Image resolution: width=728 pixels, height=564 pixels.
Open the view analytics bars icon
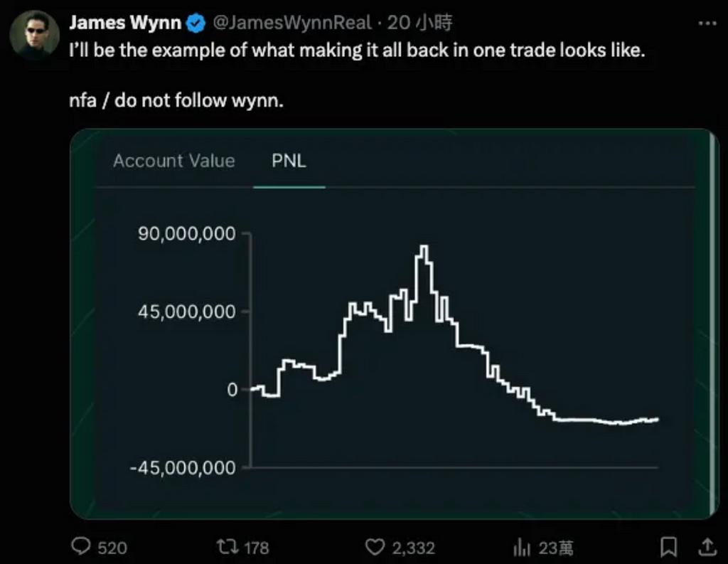[x=521, y=547]
